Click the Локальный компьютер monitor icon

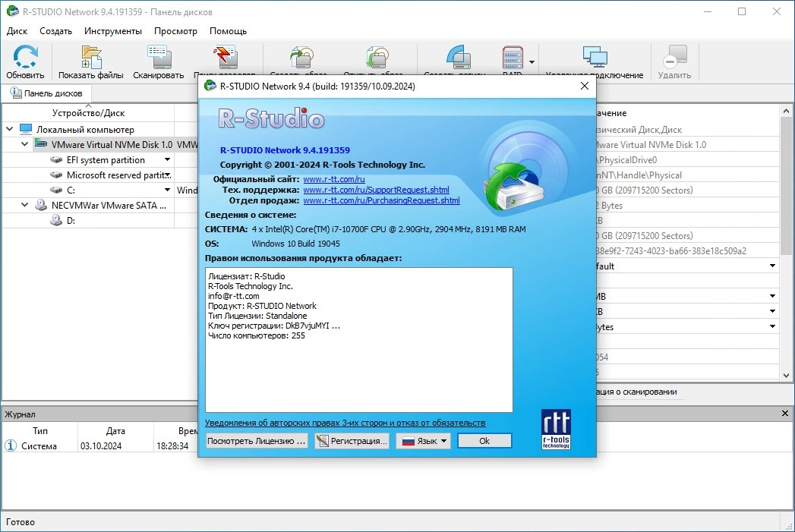click(x=26, y=129)
